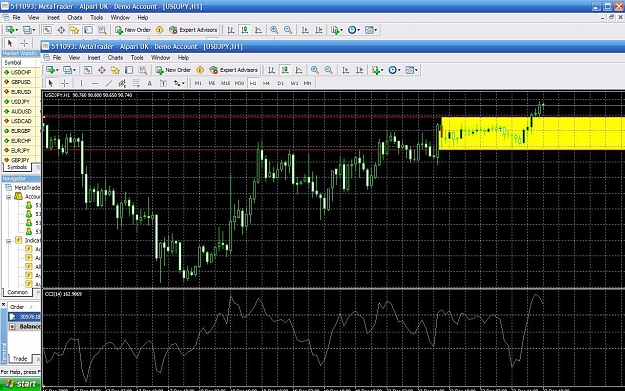Viewport: 625px width, 391px height.
Task: Click bar chart icon in back window toolbar
Action: (x=231, y=30)
